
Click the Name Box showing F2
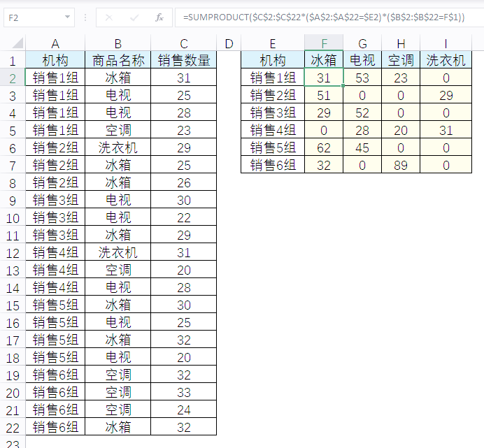39,17
